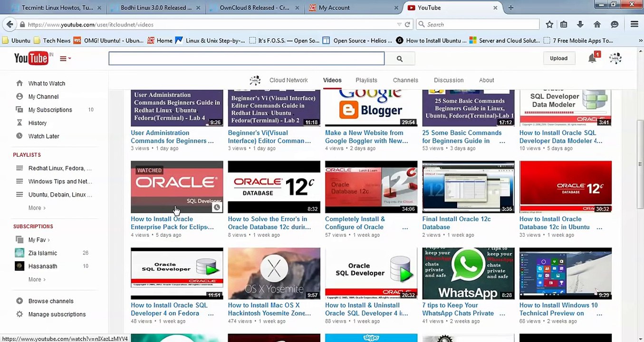The height and width of the screenshot is (342, 644).
Task: Open My Channel in sidebar
Action: point(43,96)
